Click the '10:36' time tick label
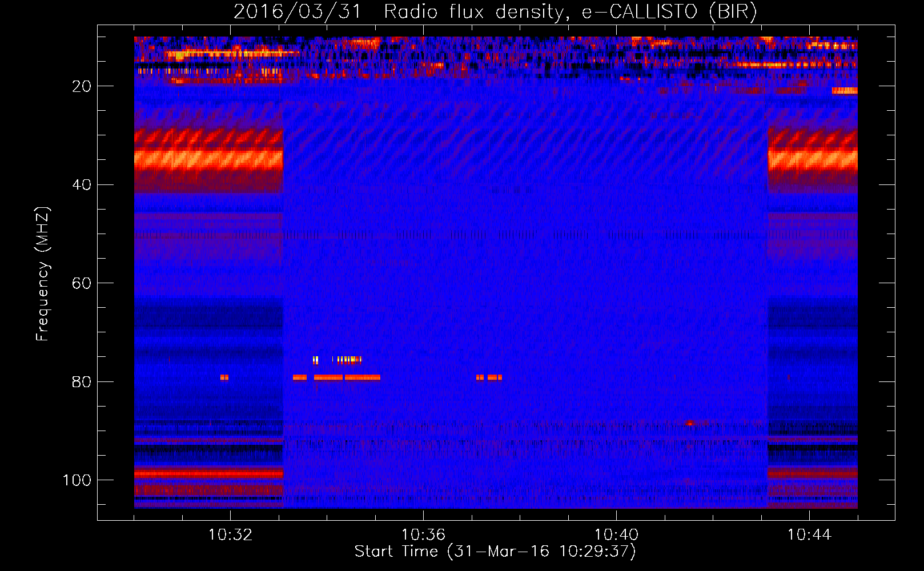The image size is (924, 571). 423,535
